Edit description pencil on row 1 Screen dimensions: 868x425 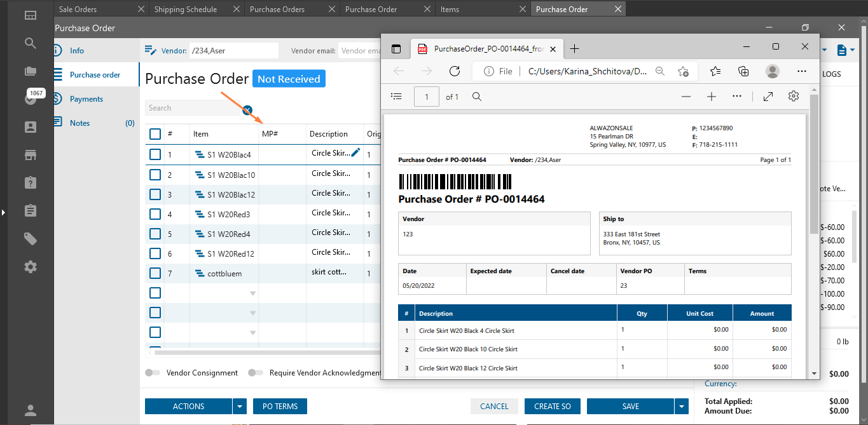click(x=355, y=152)
